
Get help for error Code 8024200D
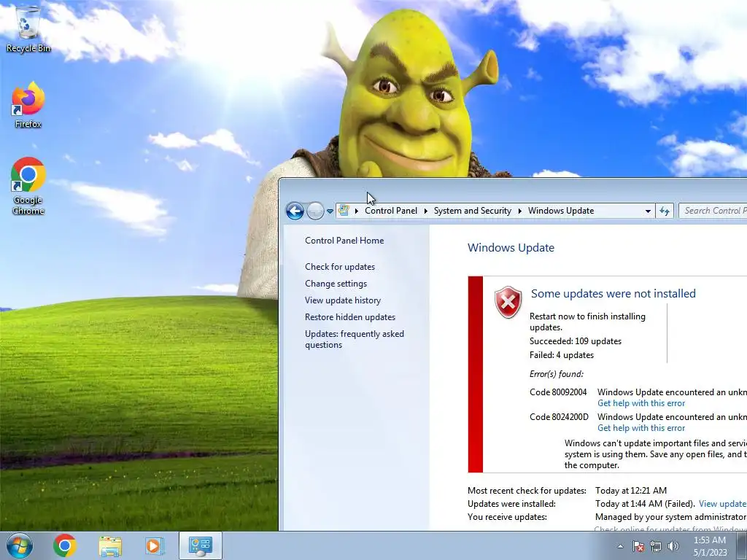tap(641, 428)
